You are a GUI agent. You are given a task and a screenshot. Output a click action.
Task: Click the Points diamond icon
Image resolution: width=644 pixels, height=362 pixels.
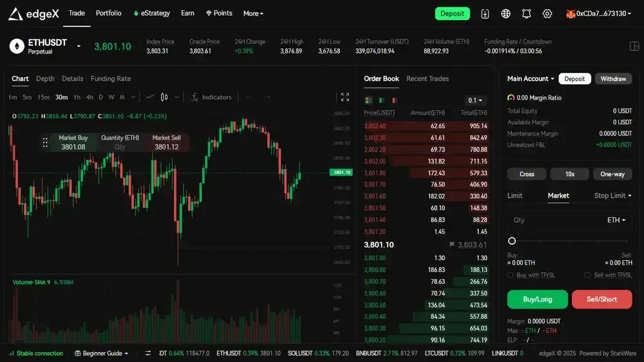(209, 13)
